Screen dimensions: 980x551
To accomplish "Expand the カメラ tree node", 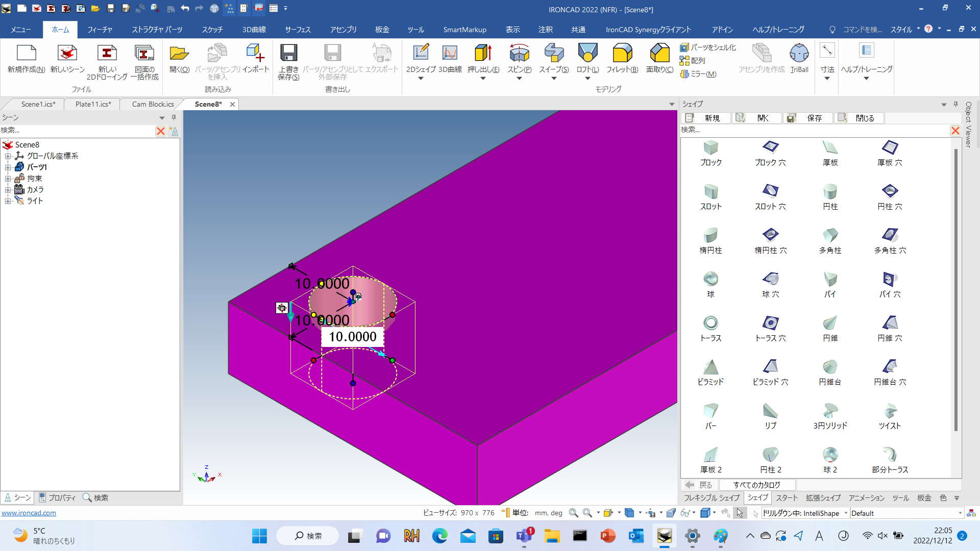I will point(8,190).
